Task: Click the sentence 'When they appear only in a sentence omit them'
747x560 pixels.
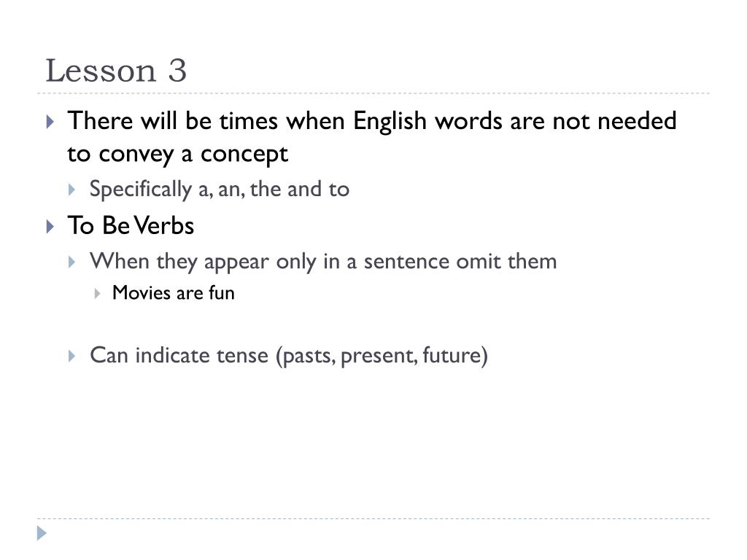Action: [x=323, y=262]
